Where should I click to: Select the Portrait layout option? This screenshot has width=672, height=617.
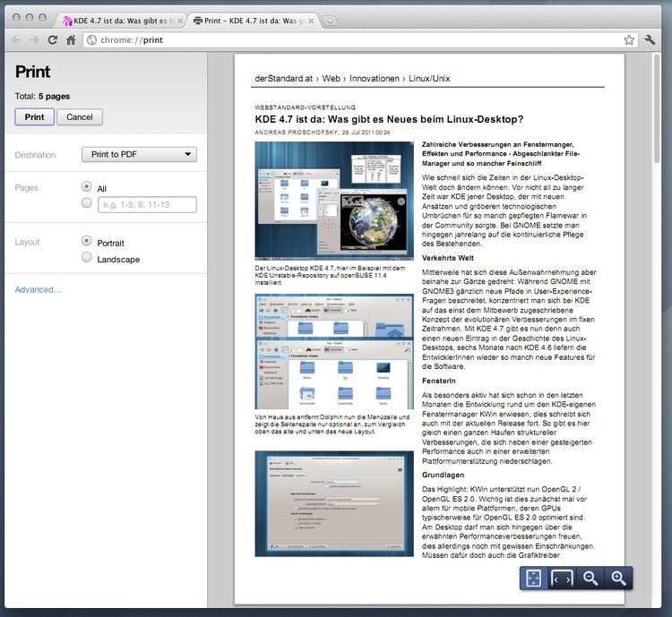[87, 241]
